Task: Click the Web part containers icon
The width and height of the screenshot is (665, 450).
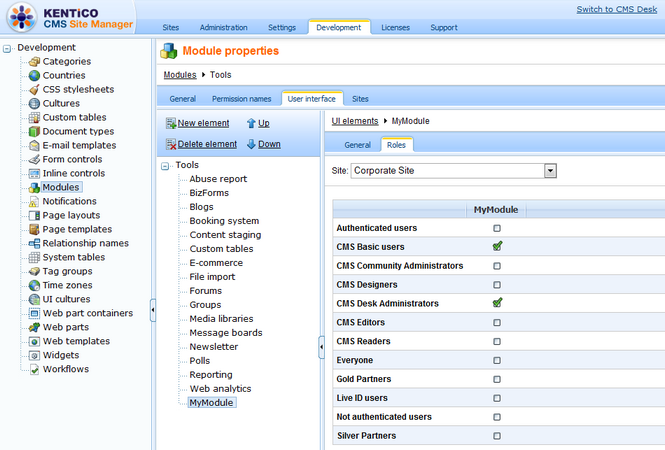Action: pyautogui.click(x=34, y=313)
